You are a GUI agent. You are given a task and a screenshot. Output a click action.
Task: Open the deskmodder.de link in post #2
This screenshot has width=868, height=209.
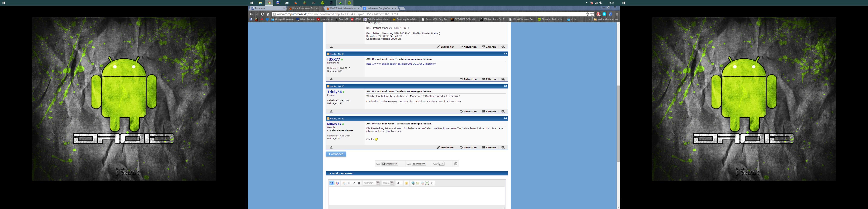click(x=401, y=64)
